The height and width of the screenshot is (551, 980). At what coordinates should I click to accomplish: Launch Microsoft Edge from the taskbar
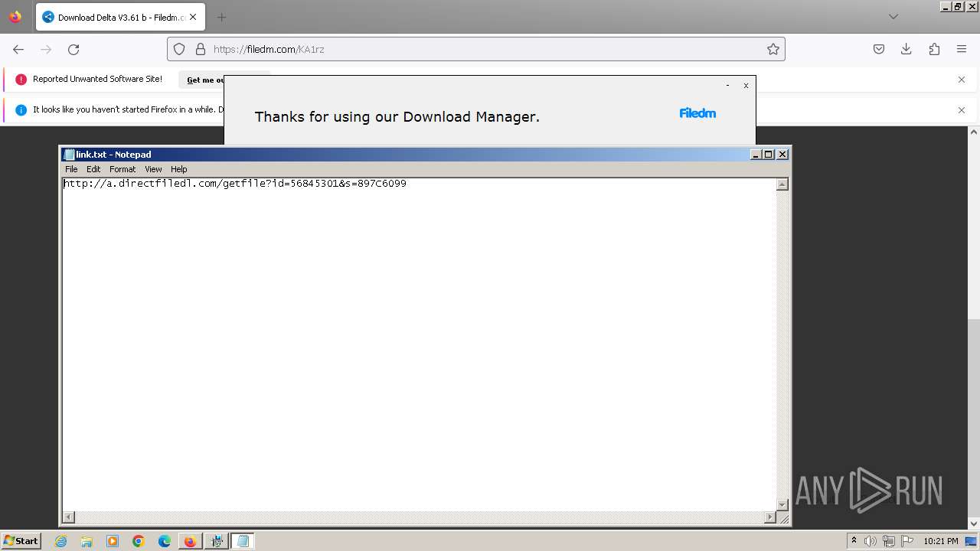[x=165, y=541]
